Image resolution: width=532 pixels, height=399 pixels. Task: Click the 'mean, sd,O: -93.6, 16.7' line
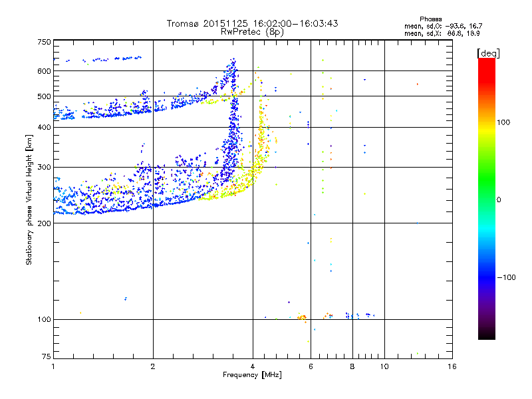[443, 26]
